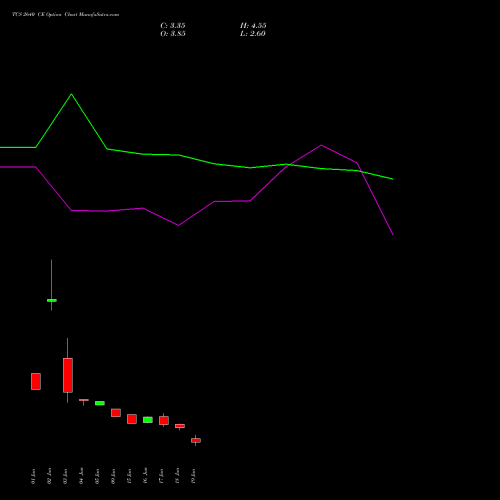500x500 pixels.
Task: Click the thin green candle with long wick
Action: (52, 300)
